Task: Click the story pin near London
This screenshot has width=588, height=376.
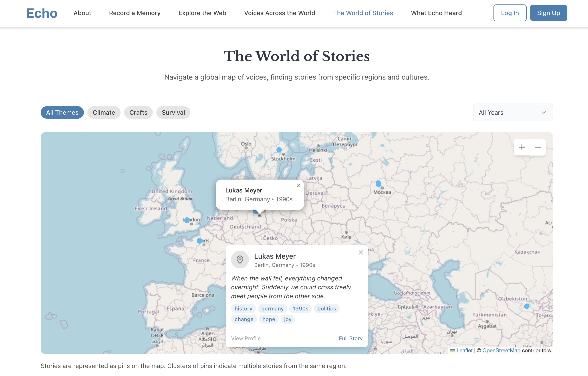Action: (187, 220)
